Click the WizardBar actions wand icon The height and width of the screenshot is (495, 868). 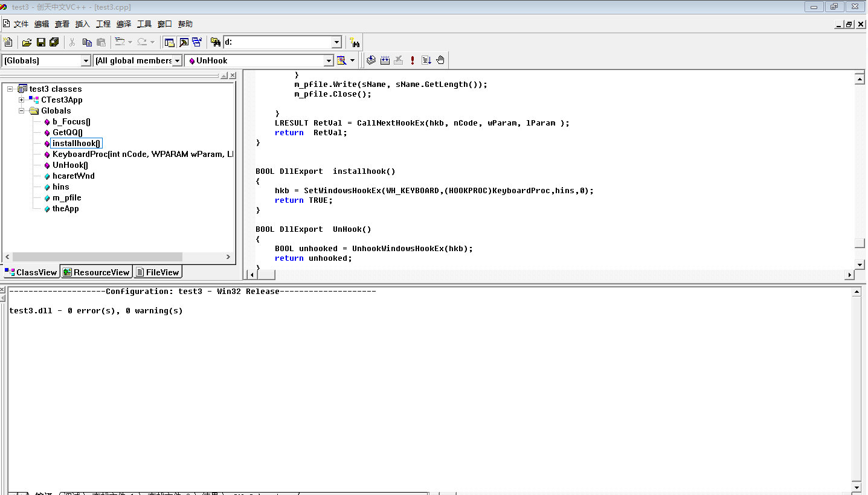pyautogui.click(x=341, y=60)
